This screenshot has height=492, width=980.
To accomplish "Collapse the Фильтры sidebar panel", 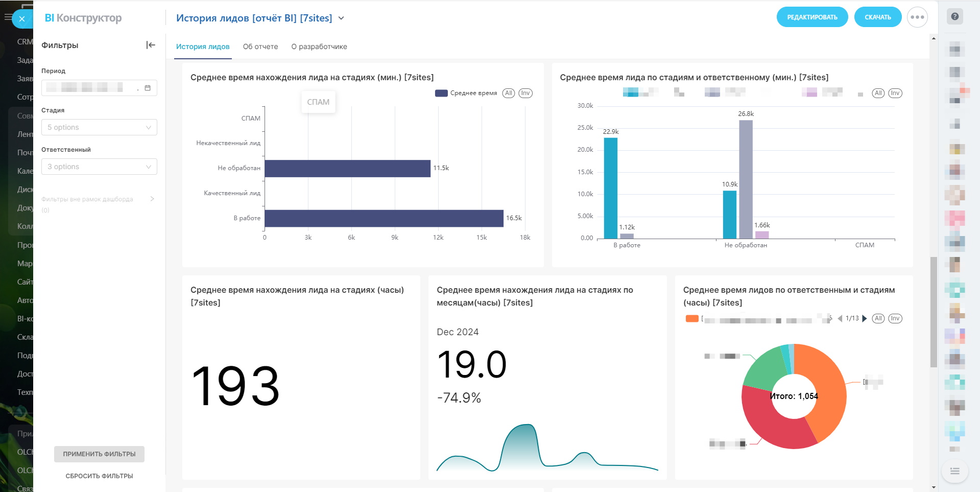I will [x=151, y=45].
